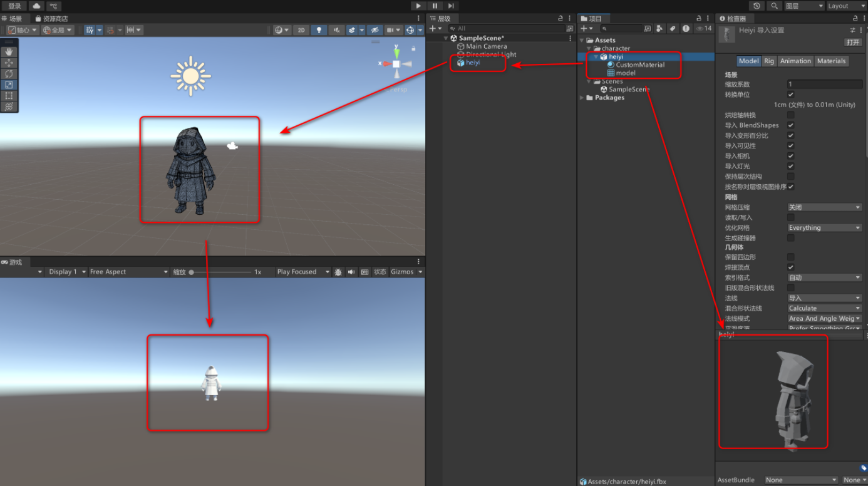This screenshot has height=486, width=868.
Task: Click the error filter icon in Project panel
Action: 686,28
